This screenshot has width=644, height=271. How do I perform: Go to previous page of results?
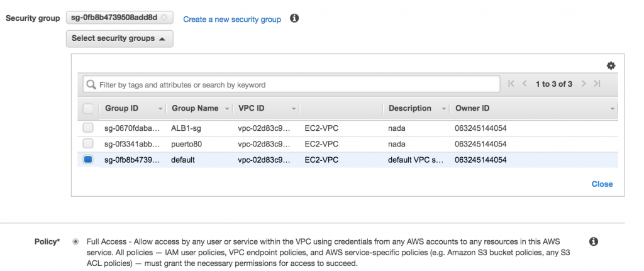(x=524, y=84)
